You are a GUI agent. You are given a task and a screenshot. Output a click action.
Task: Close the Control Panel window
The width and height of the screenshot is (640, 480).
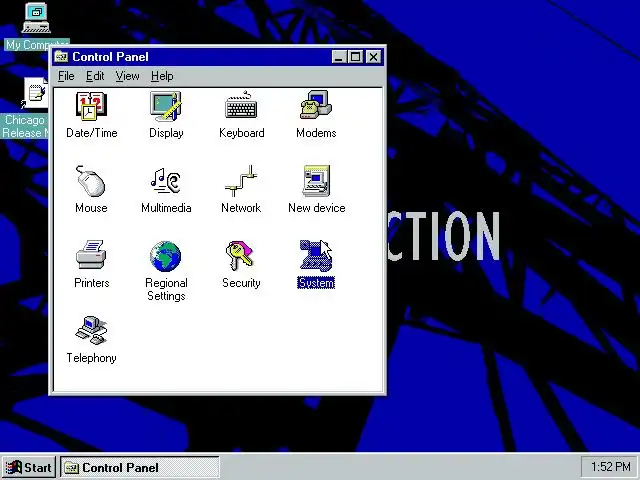click(x=373, y=57)
